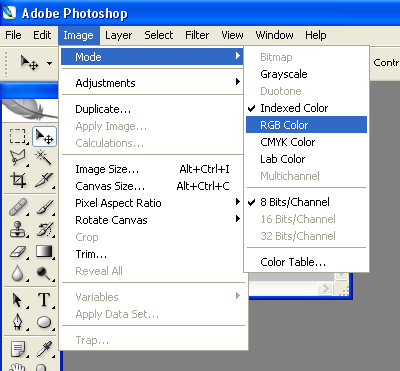Select the Polygonal Lasso tool

(17, 157)
